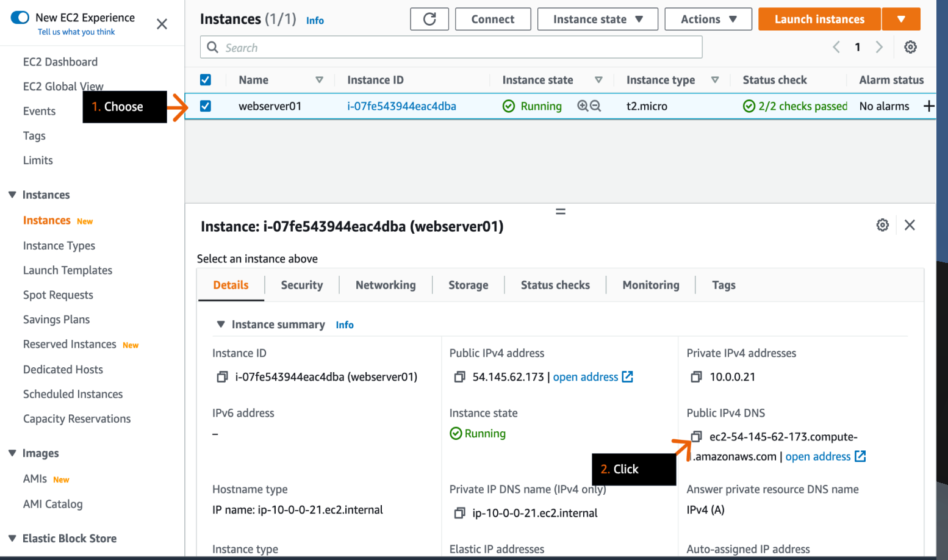Open the Actions dropdown
Image resolution: width=948 pixels, height=560 pixels.
708,19
